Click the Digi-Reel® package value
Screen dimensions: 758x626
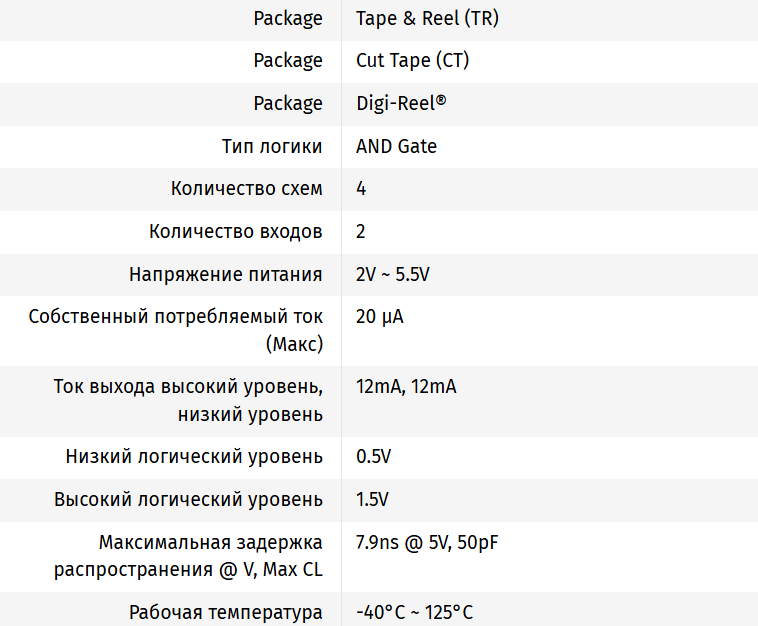(401, 104)
